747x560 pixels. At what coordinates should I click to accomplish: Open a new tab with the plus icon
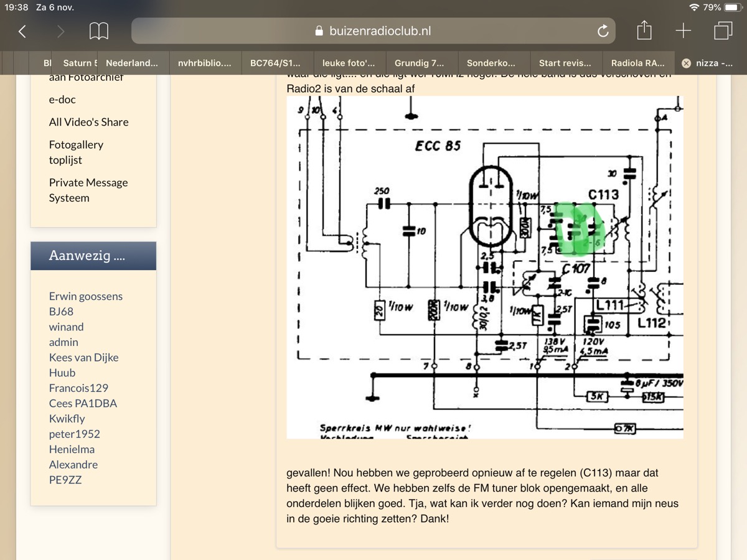[684, 31]
